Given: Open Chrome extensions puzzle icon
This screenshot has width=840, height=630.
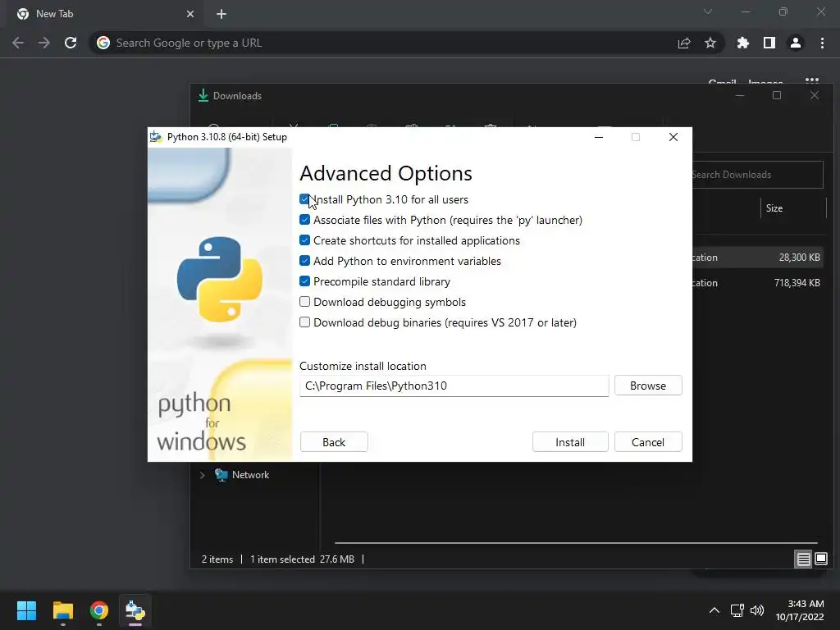Looking at the screenshot, I should coord(743,43).
